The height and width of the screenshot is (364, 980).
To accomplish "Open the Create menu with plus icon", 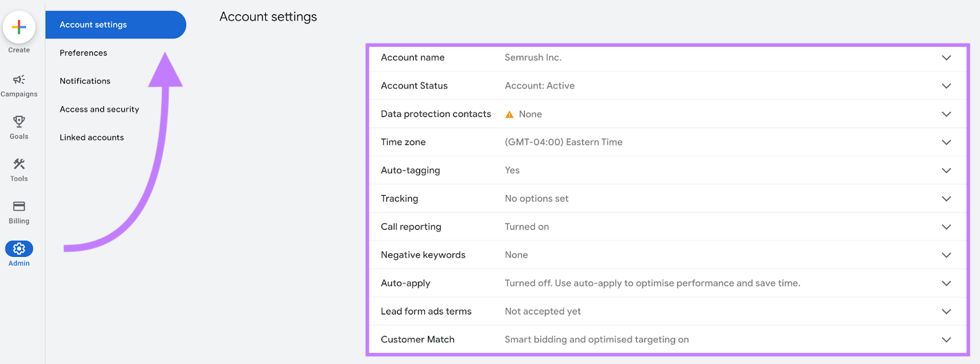I will (x=19, y=27).
